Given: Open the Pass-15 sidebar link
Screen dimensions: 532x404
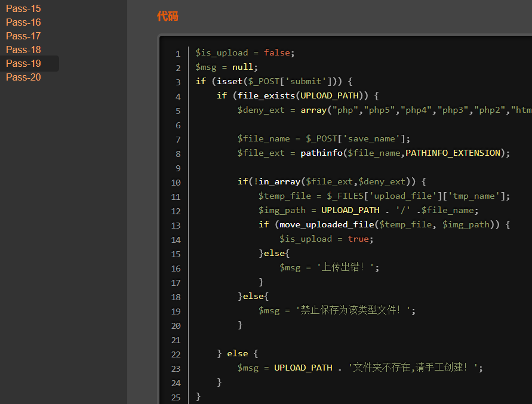Looking at the screenshot, I should (23, 9).
